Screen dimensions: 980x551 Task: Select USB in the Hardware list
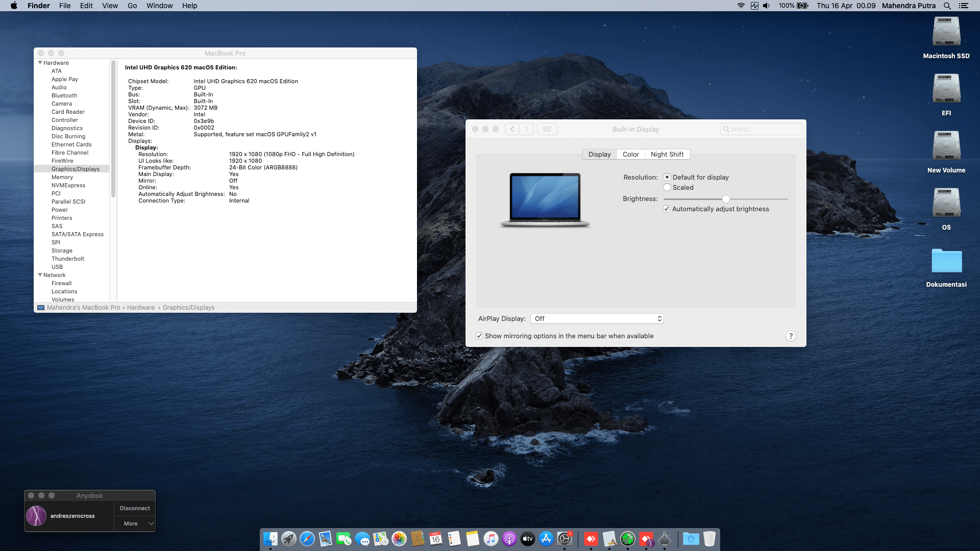[x=57, y=267]
